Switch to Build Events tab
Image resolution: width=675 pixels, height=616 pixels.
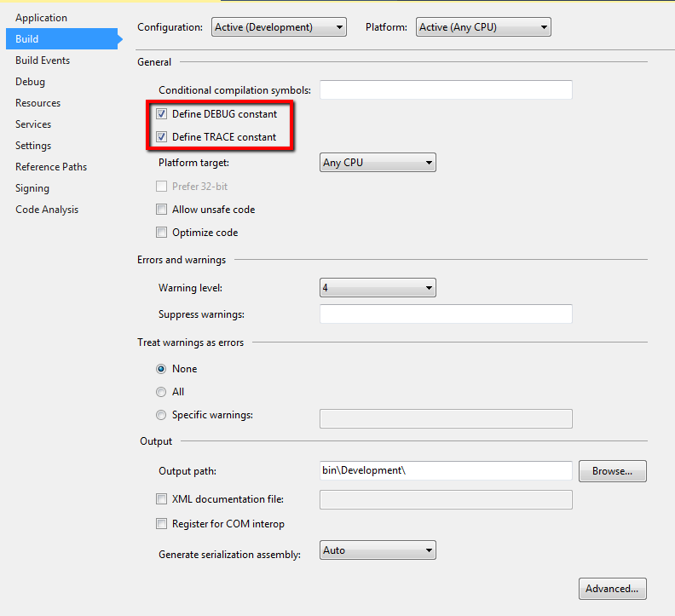click(x=43, y=60)
